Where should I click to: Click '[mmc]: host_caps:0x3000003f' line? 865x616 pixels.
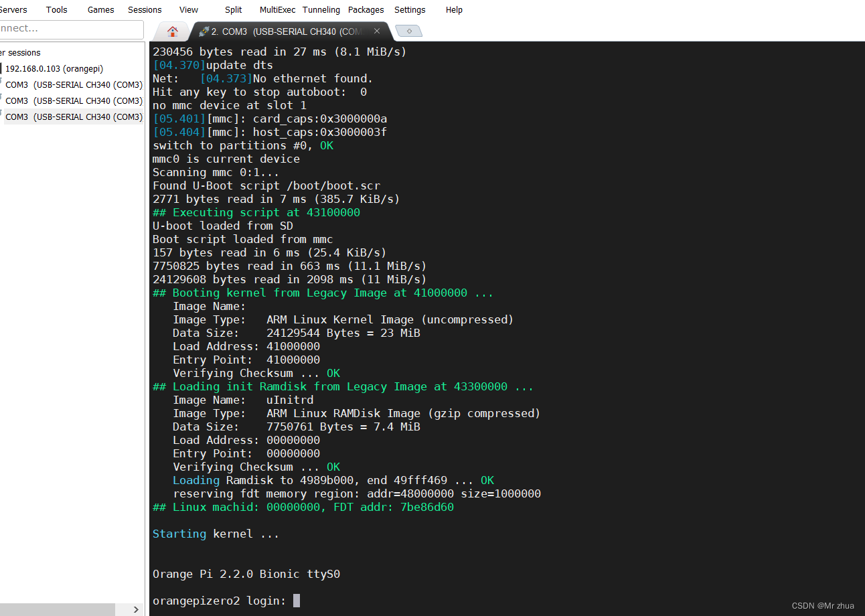[x=269, y=132]
